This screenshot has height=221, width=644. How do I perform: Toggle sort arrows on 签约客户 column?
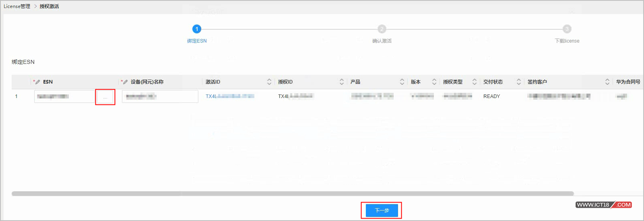point(607,82)
